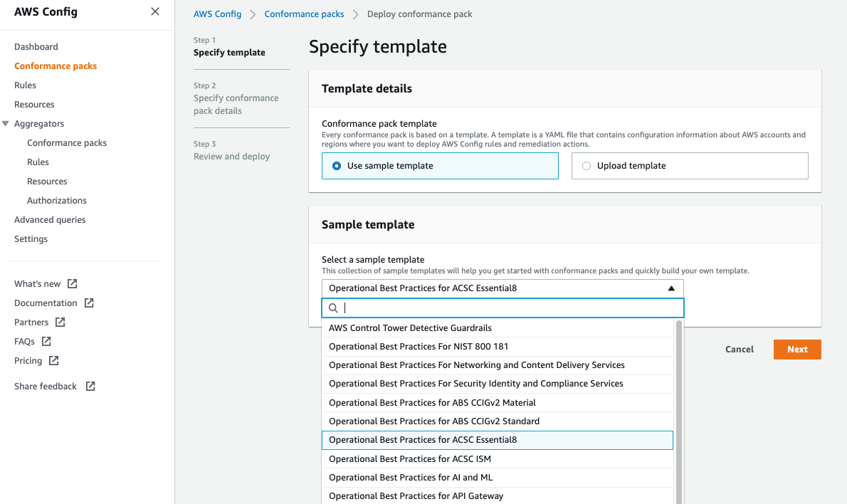This screenshot has width=847, height=504.
Task: Click Conformance packs in the breadcrumb
Action: point(304,14)
